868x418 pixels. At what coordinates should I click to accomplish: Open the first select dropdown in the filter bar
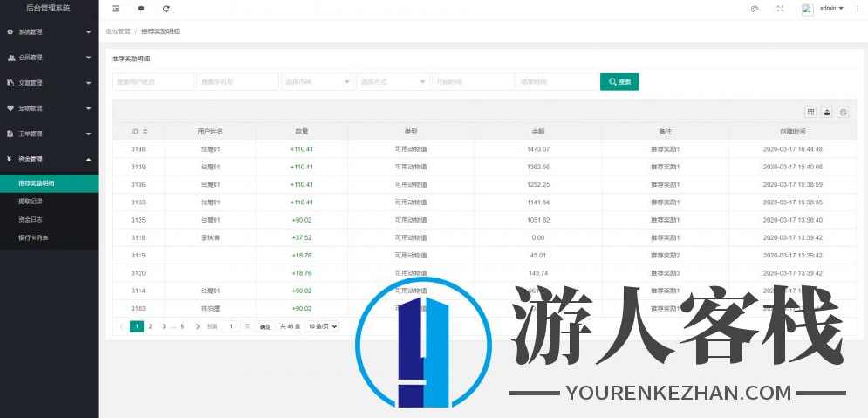click(x=318, y=81)
